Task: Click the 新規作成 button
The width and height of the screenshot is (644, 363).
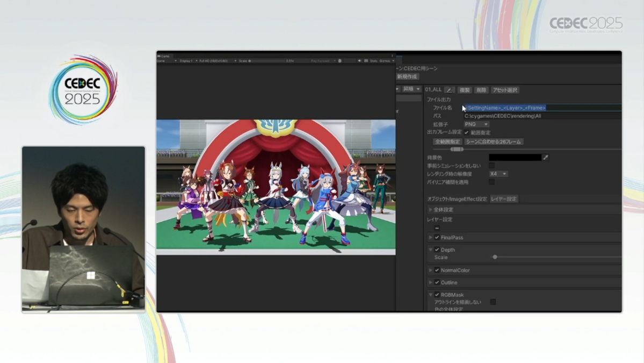Action: coord(407,77)
